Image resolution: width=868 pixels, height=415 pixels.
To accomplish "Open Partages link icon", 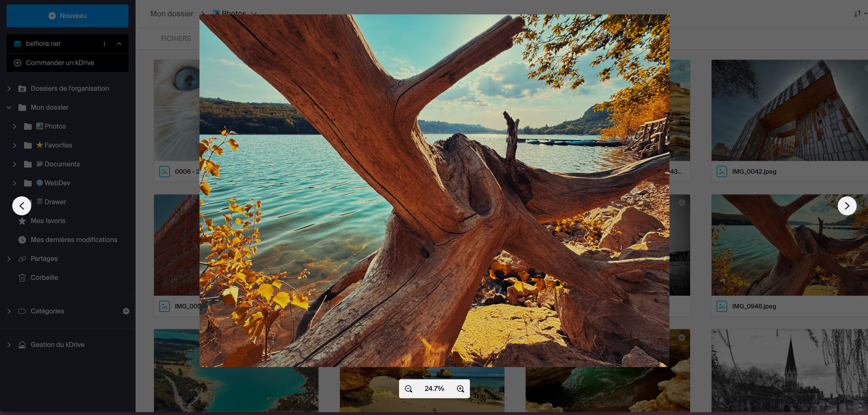I will pos(22,259).
